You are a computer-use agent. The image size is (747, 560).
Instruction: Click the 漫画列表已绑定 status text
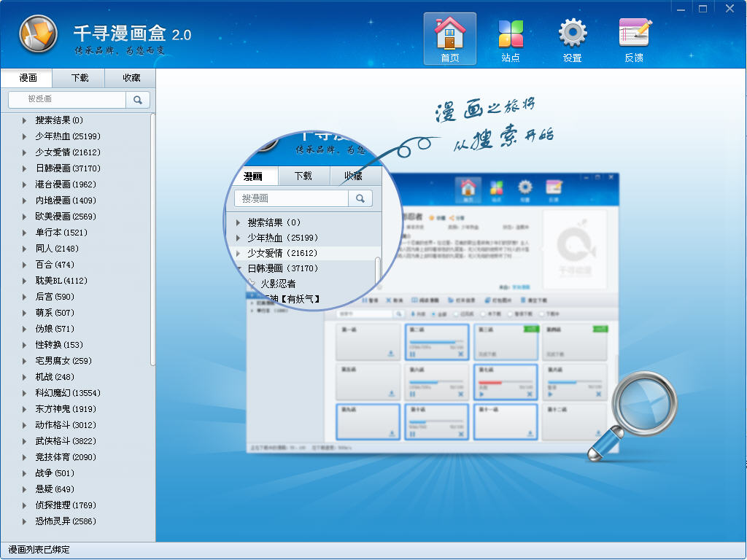(39, 550)
